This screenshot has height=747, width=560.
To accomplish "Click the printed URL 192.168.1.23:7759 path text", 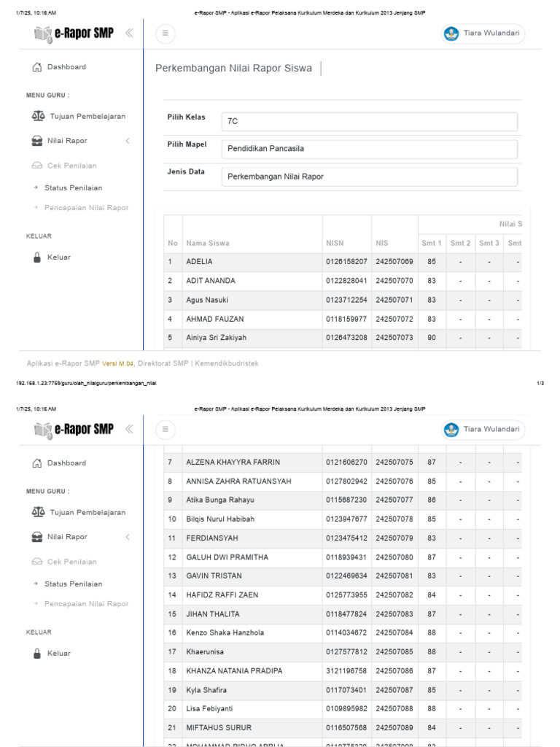I will tap(86, 384).
